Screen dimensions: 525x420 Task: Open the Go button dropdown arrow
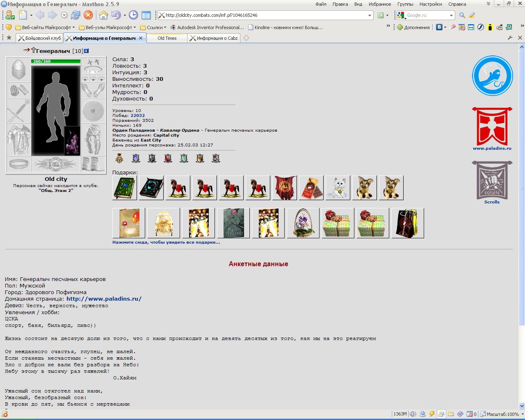coord(387,15)
